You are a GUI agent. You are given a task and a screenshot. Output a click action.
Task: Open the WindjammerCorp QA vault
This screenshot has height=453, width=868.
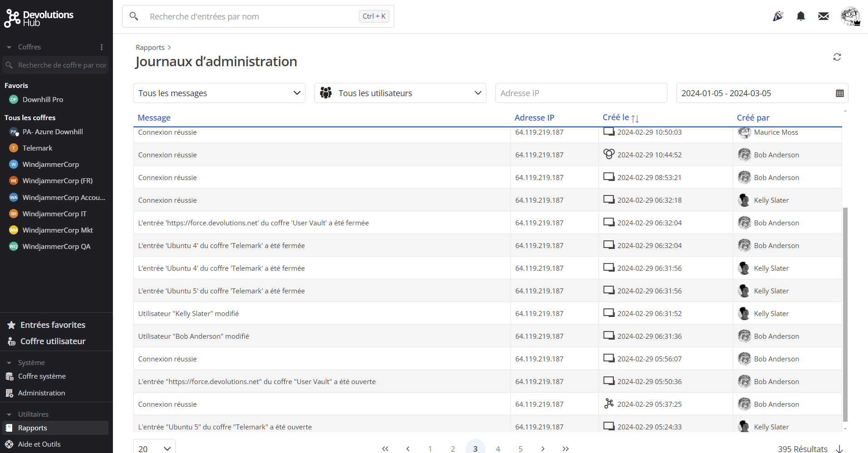56,246
